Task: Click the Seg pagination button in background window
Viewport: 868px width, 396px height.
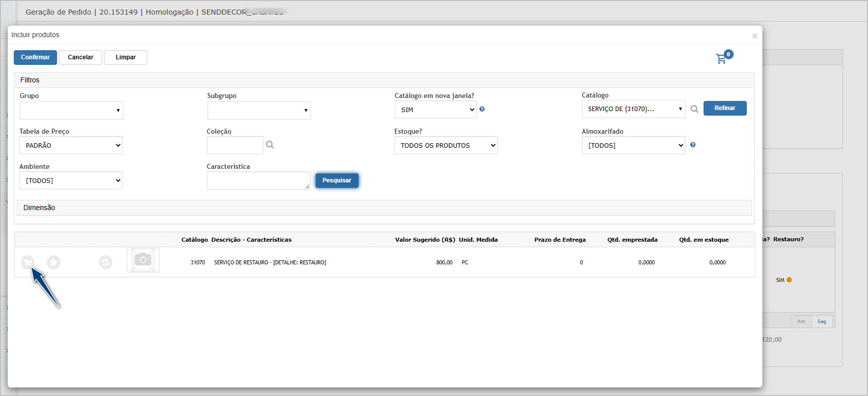Action: (822, 322)
